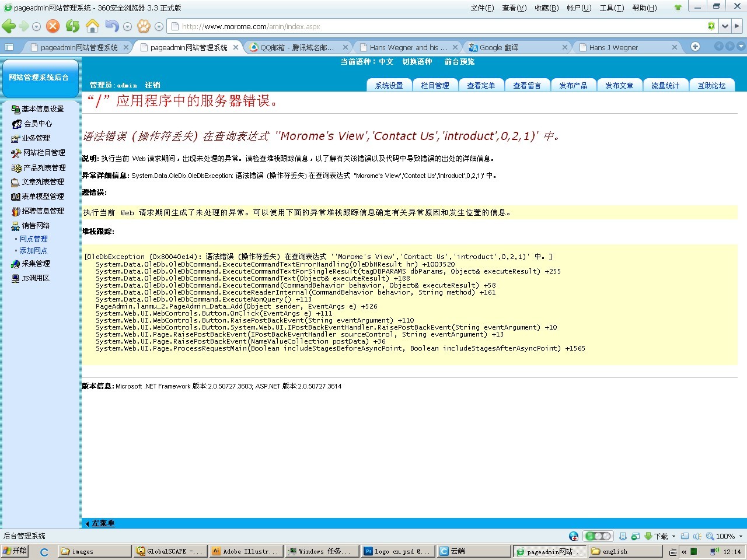Image resolution: width=747 pixels, height=560 pixels.
Task: Open the 工具(T) menu
Action: coord(612,8)
